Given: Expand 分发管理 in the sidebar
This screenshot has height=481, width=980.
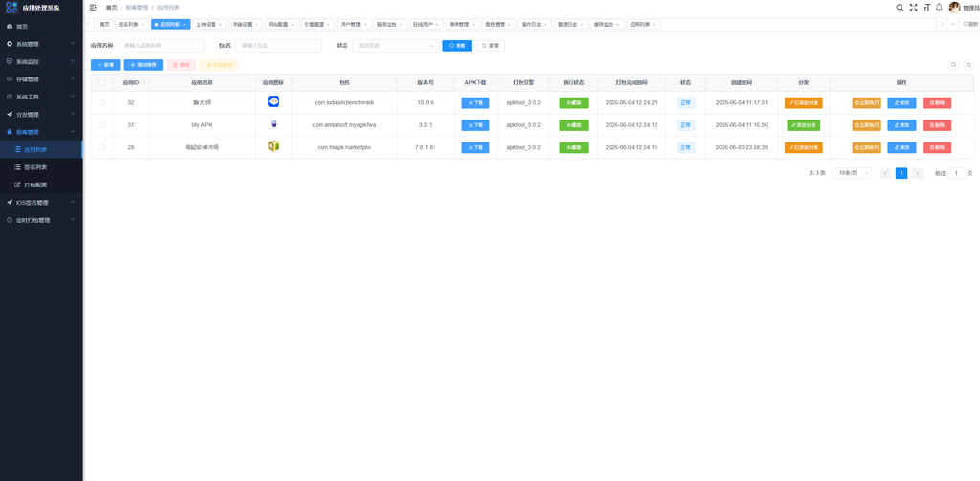Looking at the screenshot, I should click(x=41, y=115).
